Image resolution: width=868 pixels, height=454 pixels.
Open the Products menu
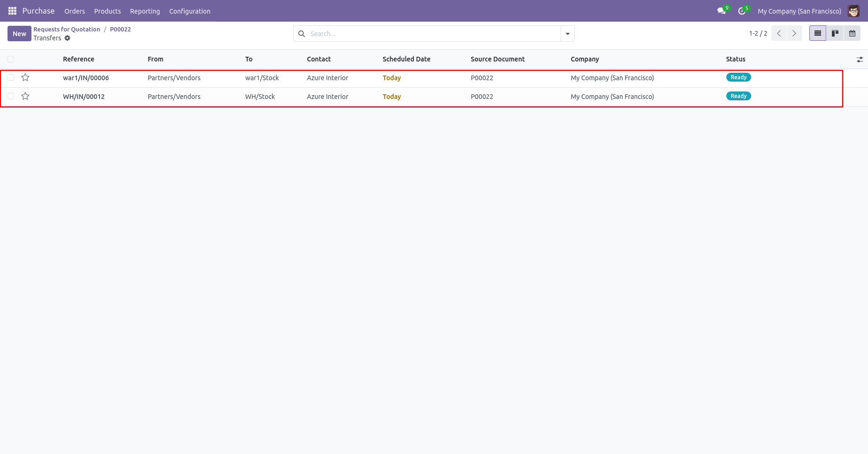click(107, 11)
